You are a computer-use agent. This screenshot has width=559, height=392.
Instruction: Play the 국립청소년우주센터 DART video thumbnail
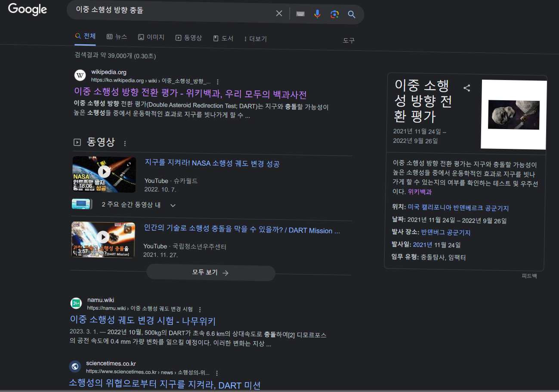103,240
